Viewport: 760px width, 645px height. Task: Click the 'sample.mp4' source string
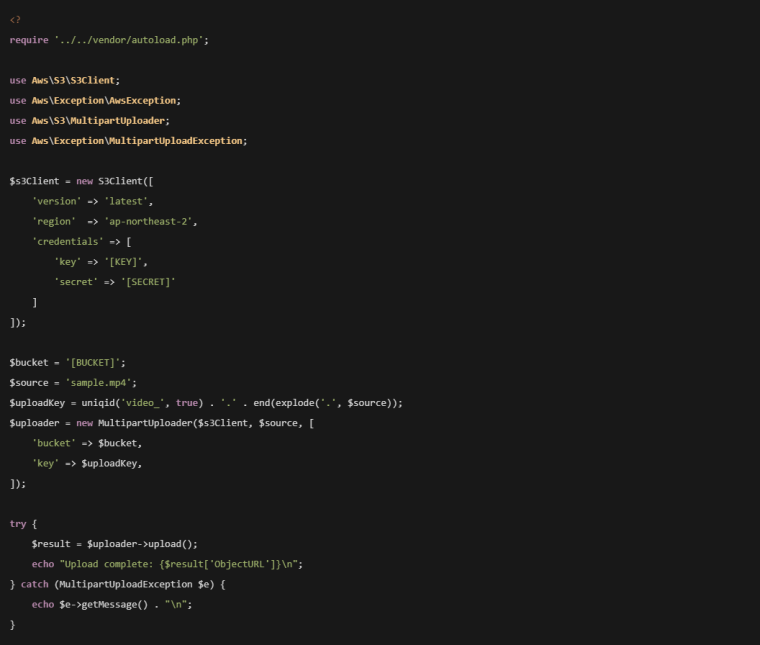(98, 383)
